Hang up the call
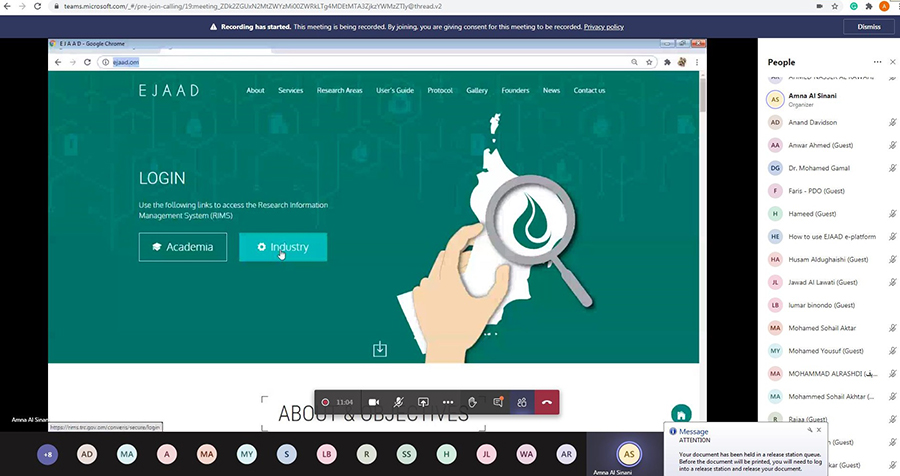This screenshot has width=900, height=476. 547,403
